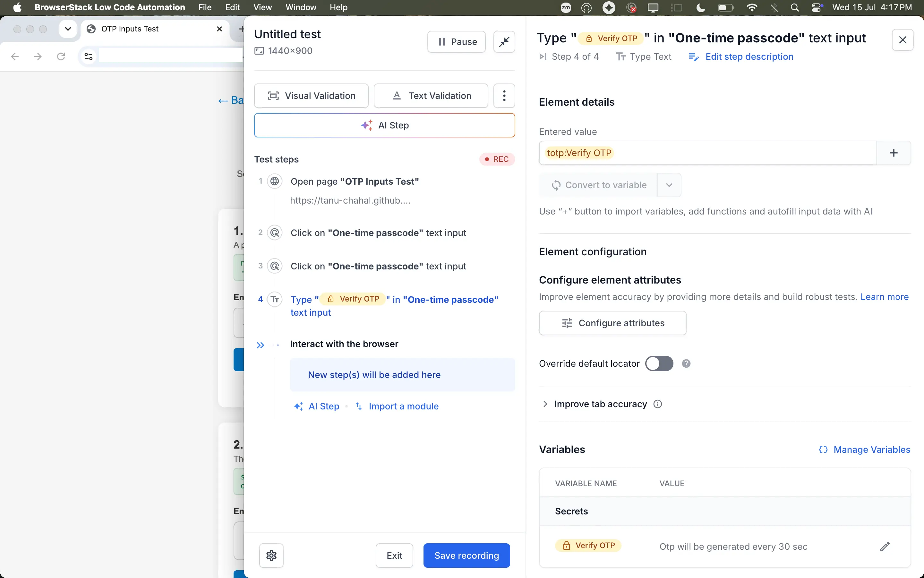The image size is (924, 578).
Task: Open Text Validation option
Action: click(x=431, y=96)
